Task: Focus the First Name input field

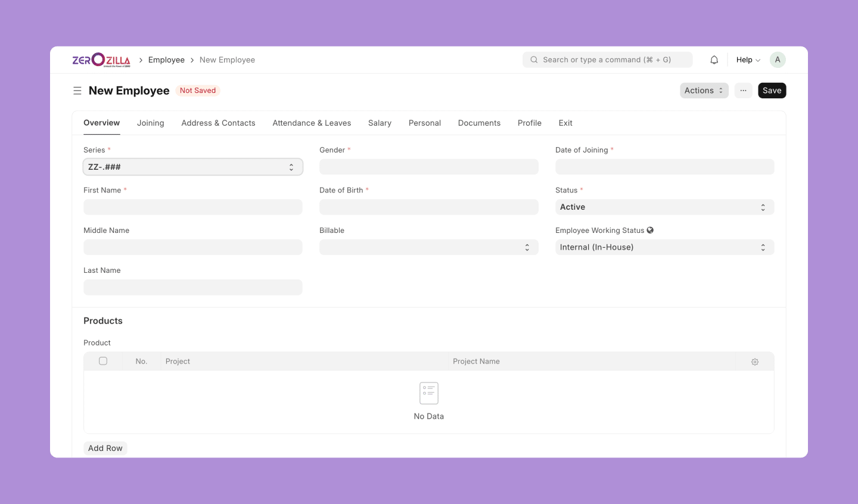Action: pos(192,207)
